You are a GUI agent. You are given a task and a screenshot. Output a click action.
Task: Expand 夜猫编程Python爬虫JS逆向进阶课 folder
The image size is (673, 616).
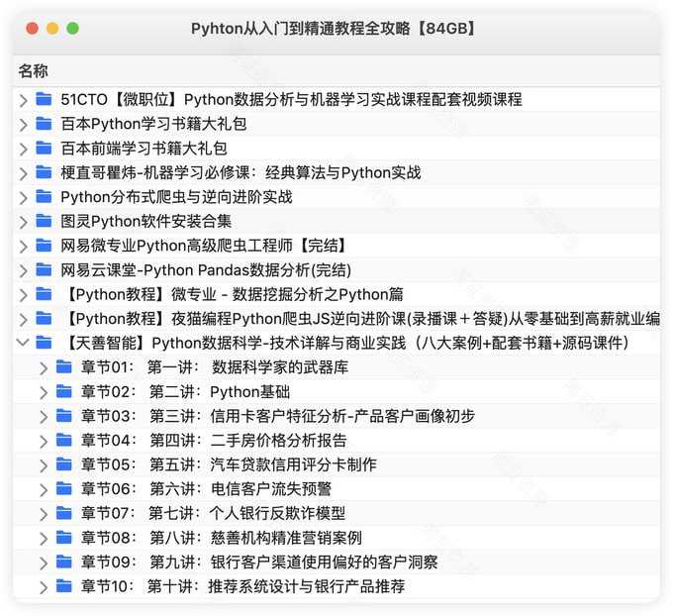(x=23, y=320)
